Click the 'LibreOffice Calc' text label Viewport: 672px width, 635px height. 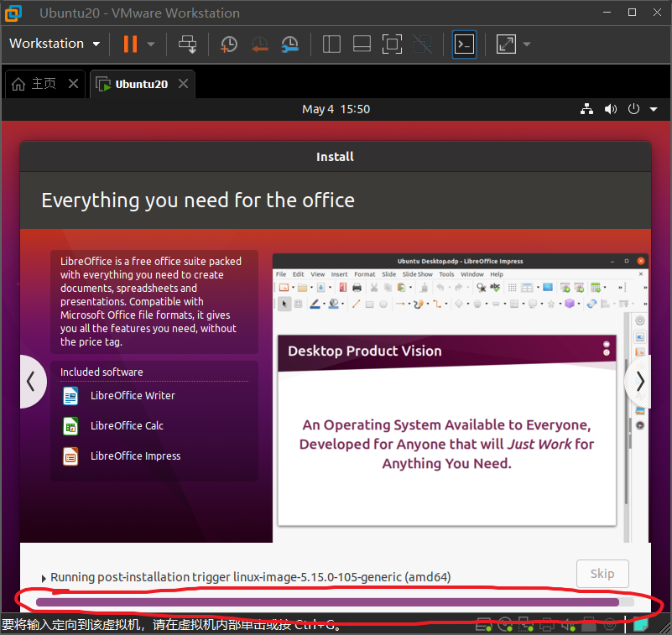127,426
